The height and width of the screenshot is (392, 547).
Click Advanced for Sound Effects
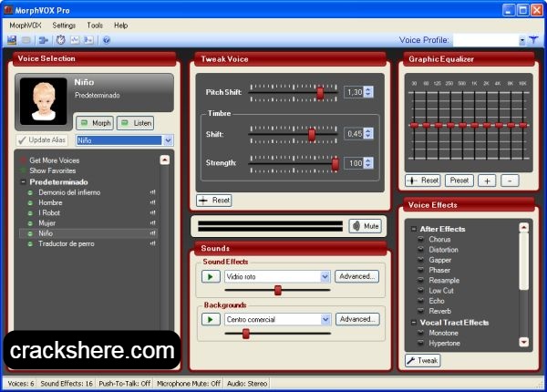pyautogui.click(x=356, y=276)
